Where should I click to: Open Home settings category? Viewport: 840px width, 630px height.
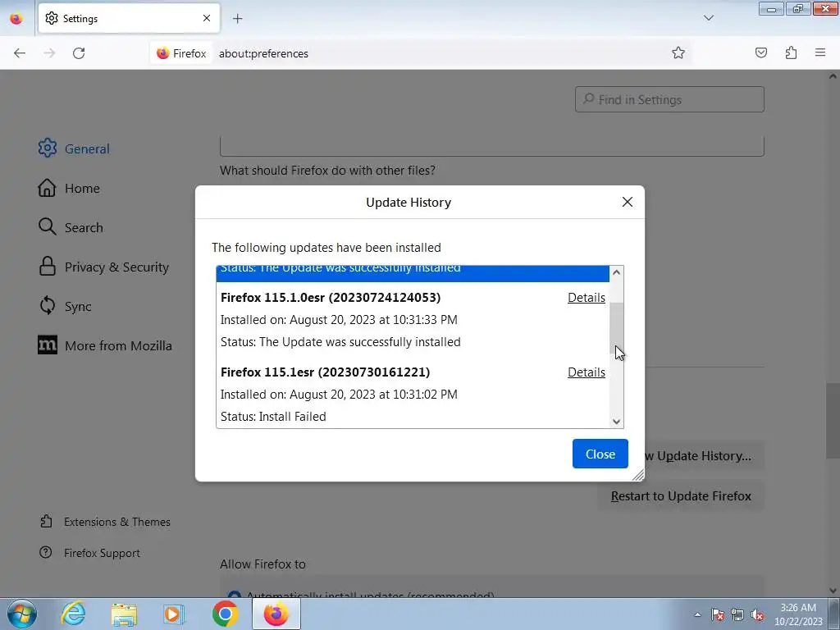coord(69,188)
